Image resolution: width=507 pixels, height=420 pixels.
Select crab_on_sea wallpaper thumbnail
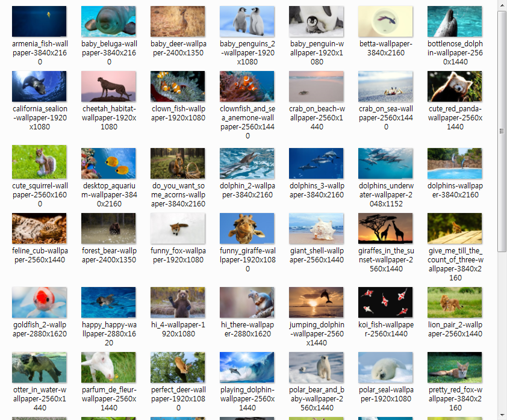coord(385,86)
